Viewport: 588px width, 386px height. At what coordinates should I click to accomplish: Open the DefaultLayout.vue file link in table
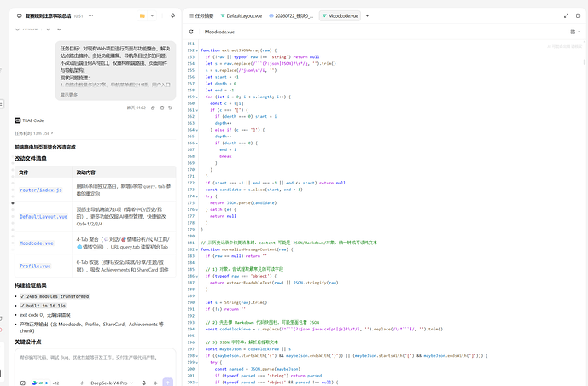[44, 216]
